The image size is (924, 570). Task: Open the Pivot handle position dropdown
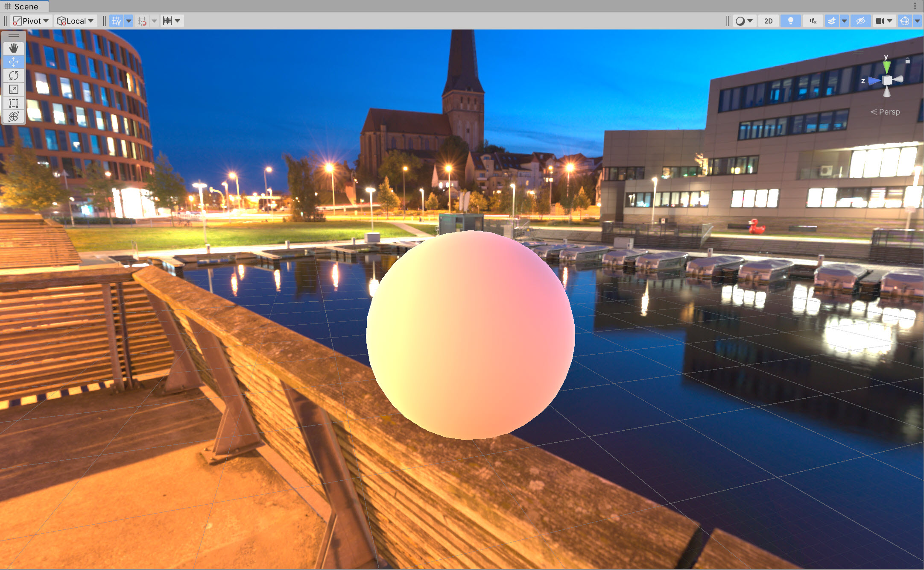coord(31,21)
